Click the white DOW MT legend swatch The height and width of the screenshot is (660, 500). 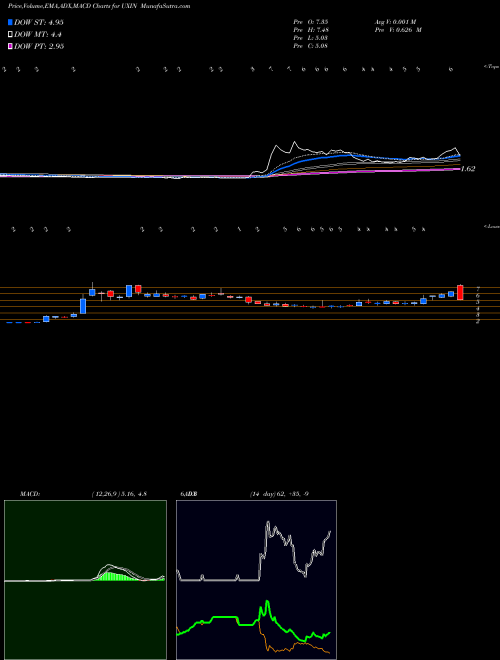[x=10, y=35]
